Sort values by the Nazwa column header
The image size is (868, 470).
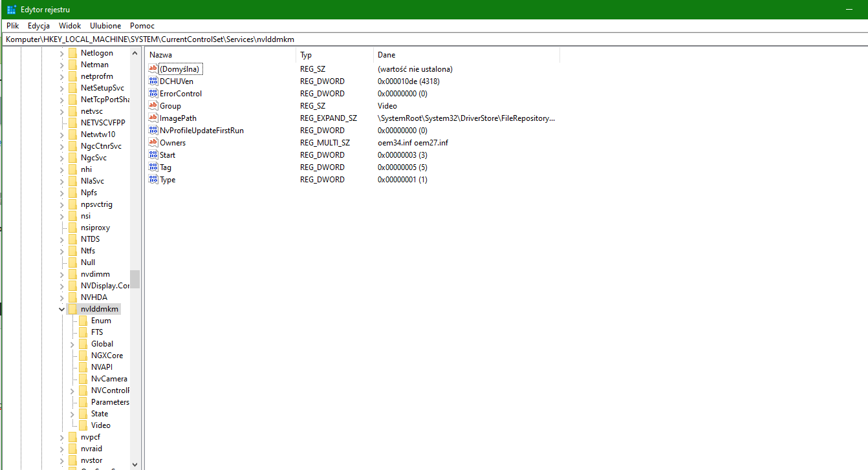pos(221,55)
